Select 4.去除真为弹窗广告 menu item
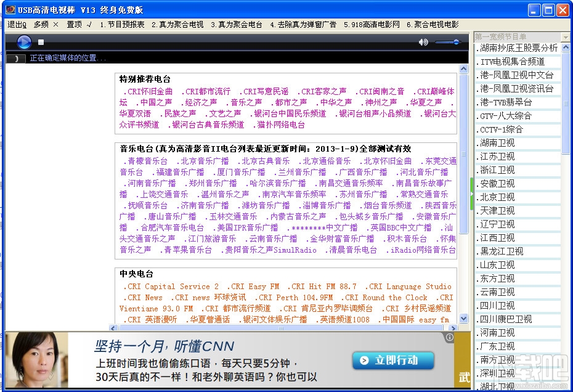This screenshot has width=573, height=392. [303, 25]
